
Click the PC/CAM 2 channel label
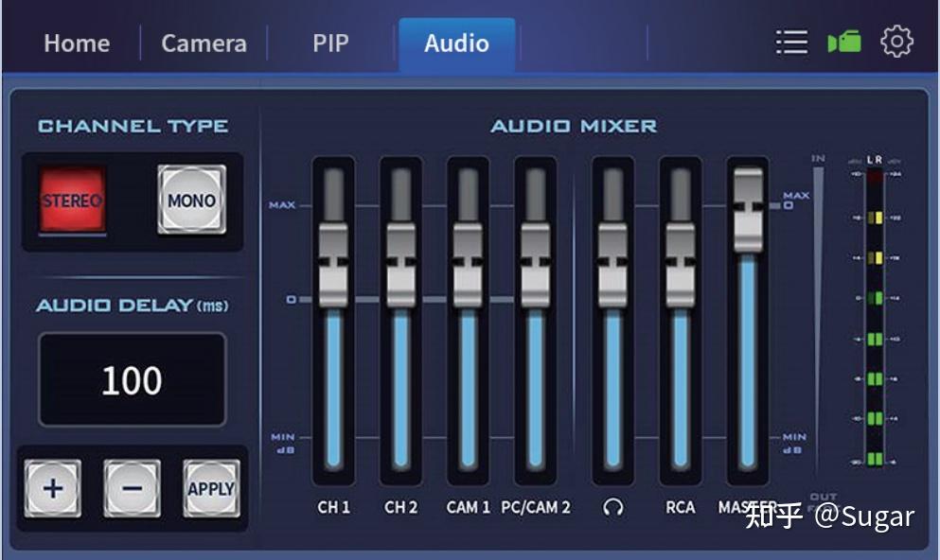pos(536,507)
